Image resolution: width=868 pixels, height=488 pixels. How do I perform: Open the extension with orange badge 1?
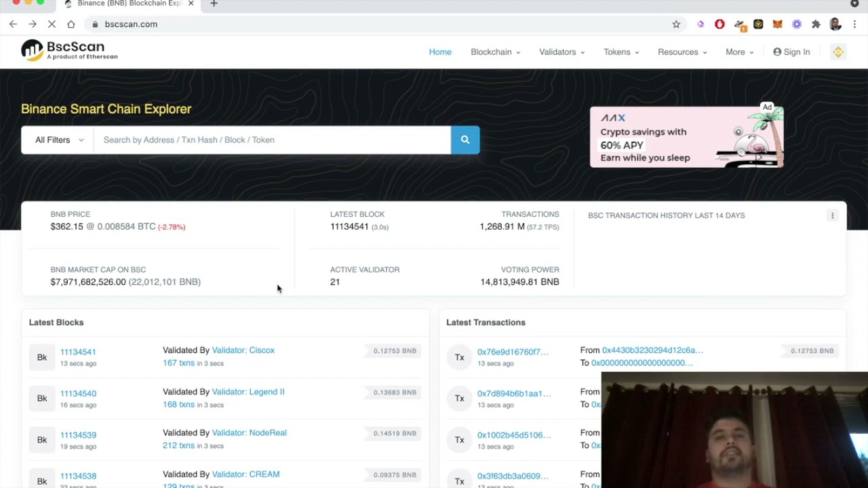point(740,25)
